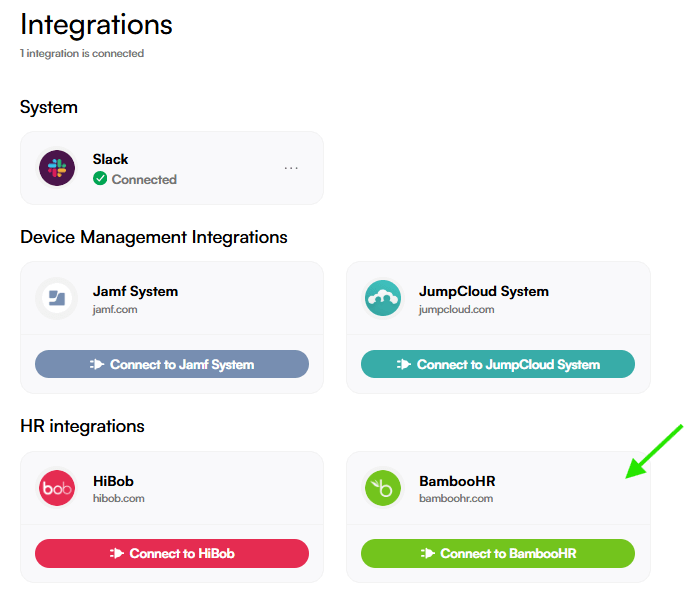This screenshot has height=607, width=684.
Task: Click the plug icon in BambooHR connect button
Action: (428, 553)
